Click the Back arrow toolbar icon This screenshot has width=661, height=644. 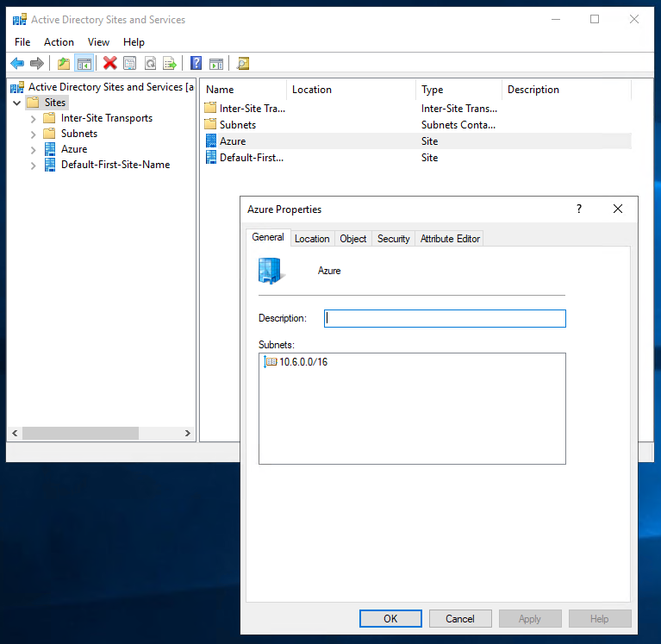point(17,64)
